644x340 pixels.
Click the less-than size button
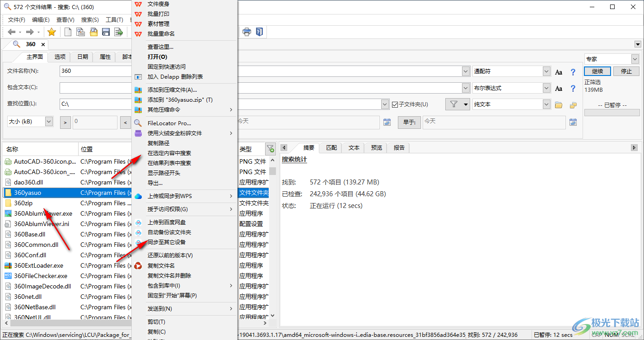126,122
